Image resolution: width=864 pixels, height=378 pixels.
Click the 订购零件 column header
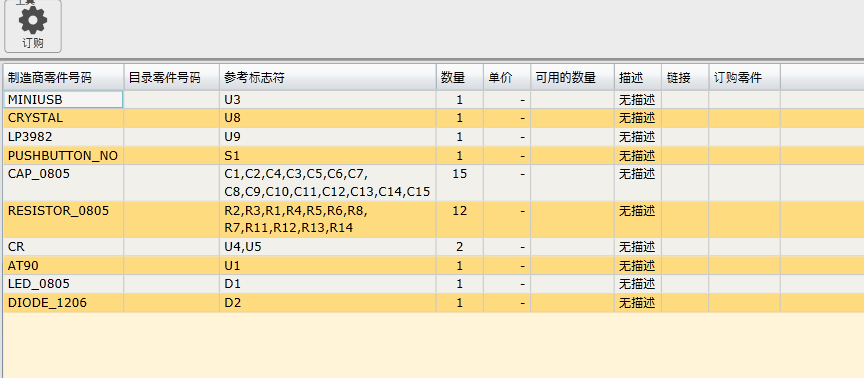[744, 78]
